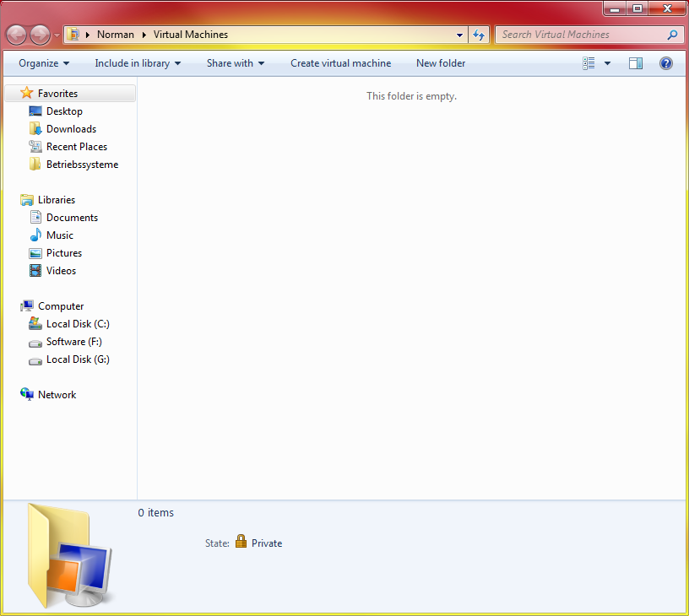This screenshot has width=689, height=616.
Task: Click the Back navigation arrow button
Action: tap(16, 35)
